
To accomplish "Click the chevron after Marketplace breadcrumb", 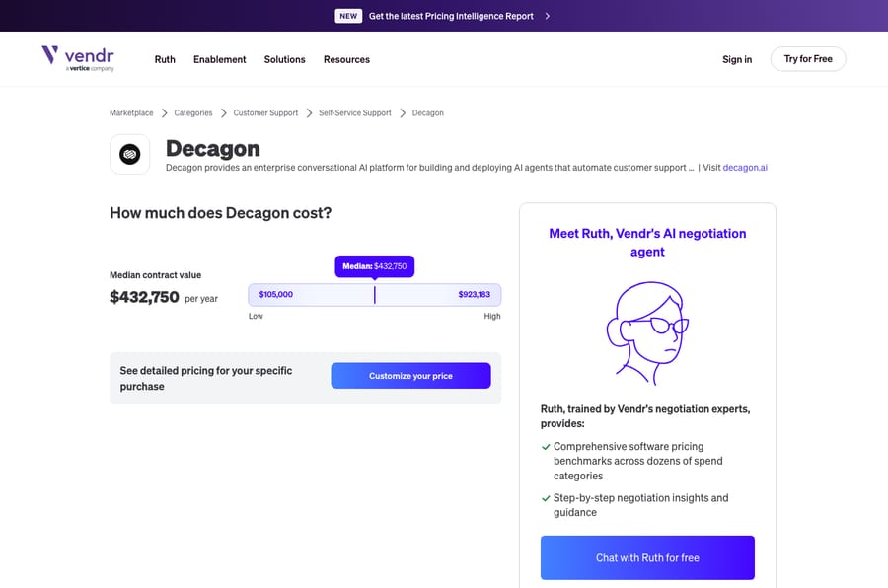I will coord(164,113).
